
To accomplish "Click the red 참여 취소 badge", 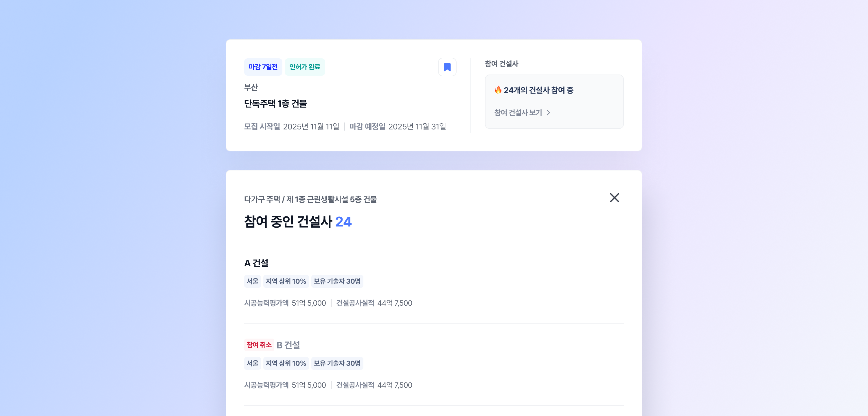I will coord(259,345).
